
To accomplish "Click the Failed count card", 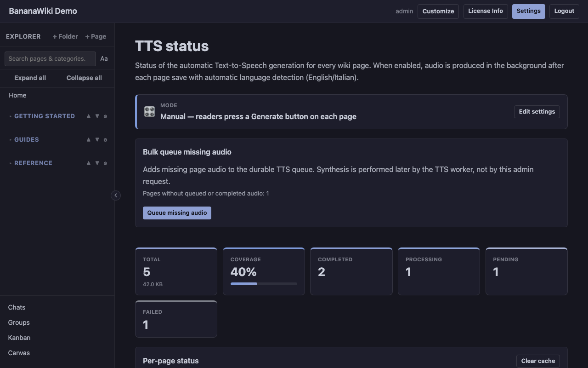I will point(176,319).
